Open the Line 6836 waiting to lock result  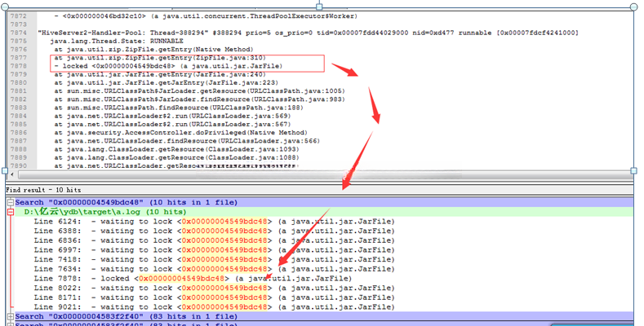pyautogui.click(x=214, y=240)
